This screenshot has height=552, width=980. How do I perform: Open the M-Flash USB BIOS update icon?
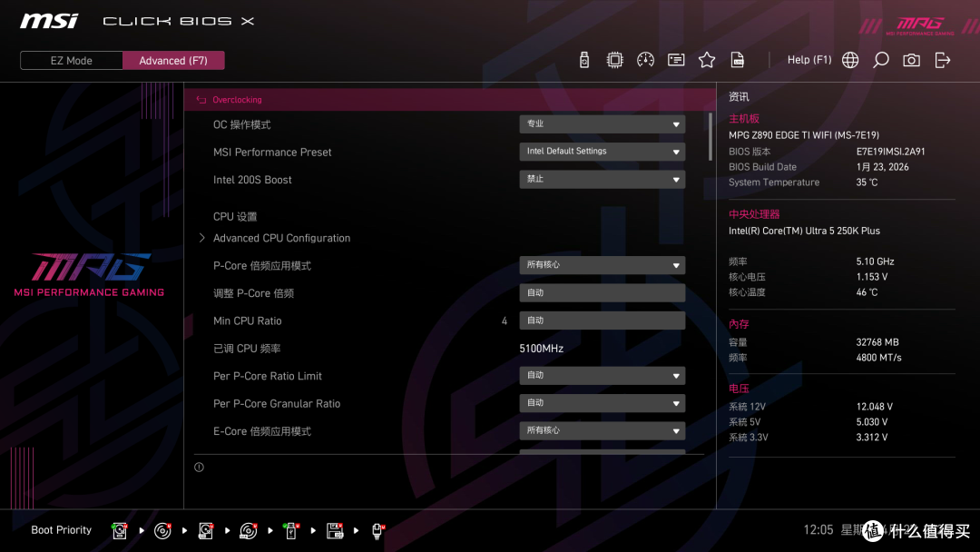583,60
